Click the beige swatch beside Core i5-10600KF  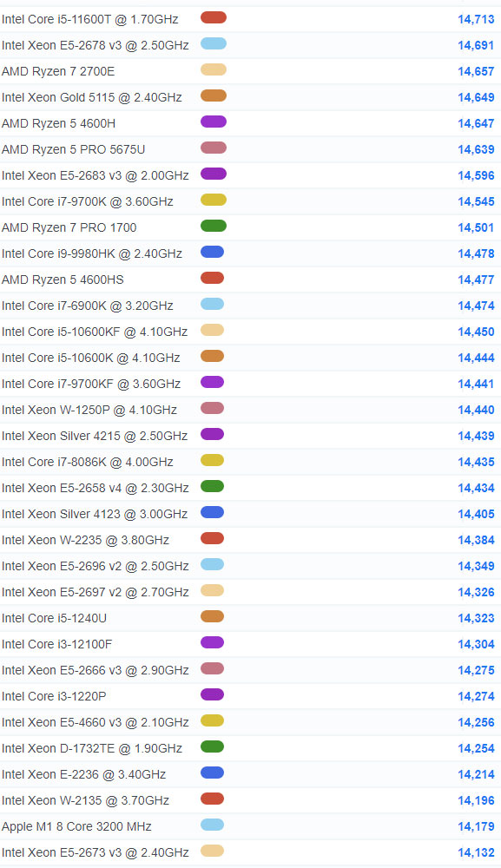pos(212,330)
